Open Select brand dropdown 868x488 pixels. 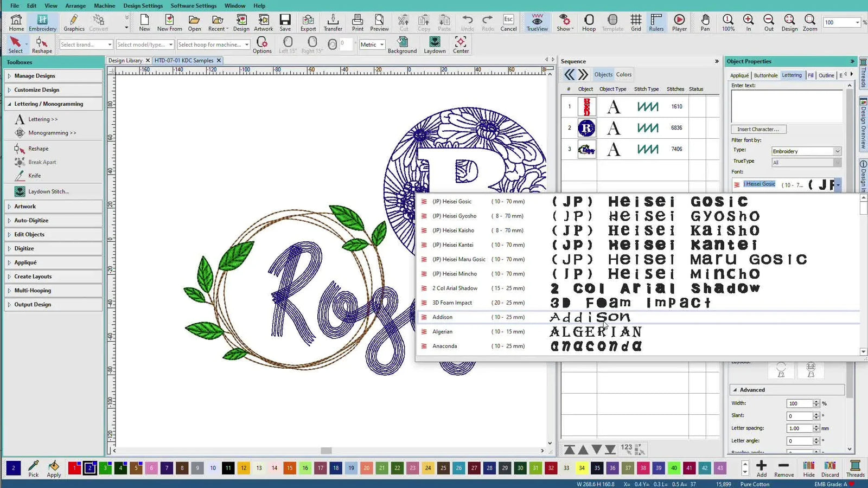86,44
